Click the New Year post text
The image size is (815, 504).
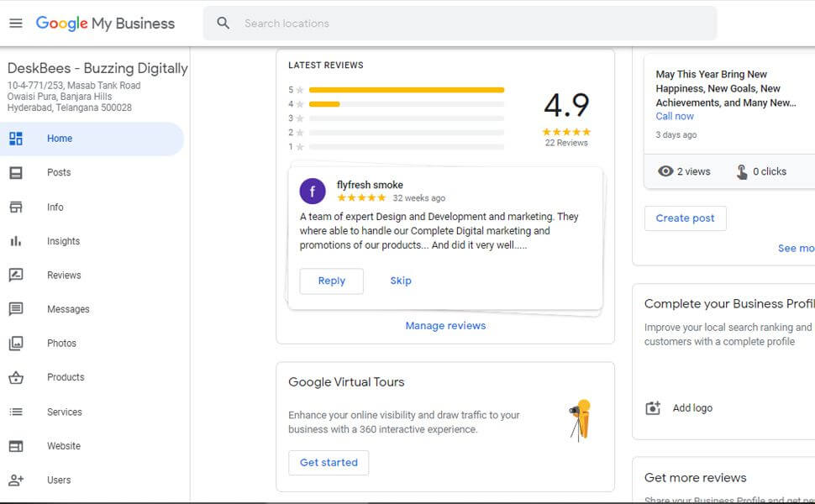pos(726,89)
